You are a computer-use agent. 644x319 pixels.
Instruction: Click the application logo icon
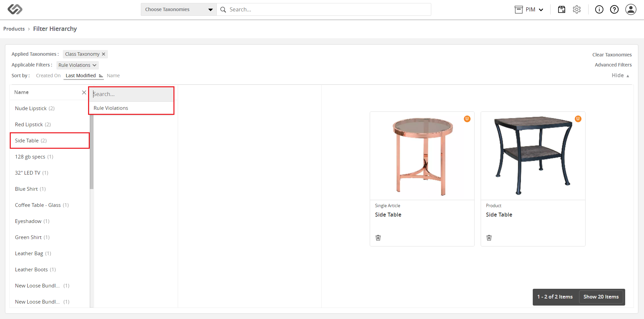[x=15, y=9]
